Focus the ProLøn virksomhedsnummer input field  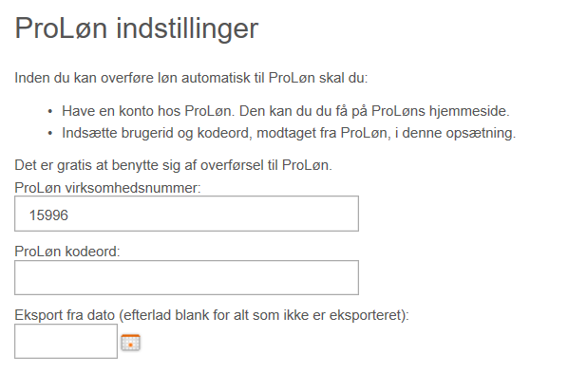186,214
